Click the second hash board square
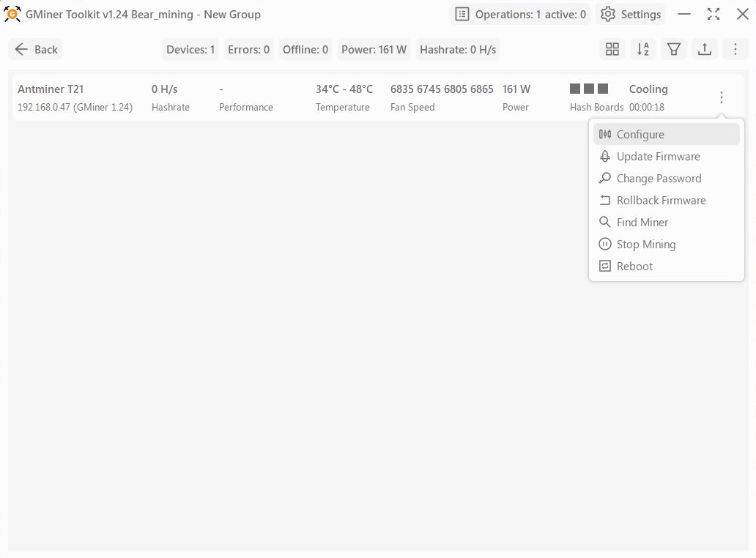756x558 pixels. 589,89
